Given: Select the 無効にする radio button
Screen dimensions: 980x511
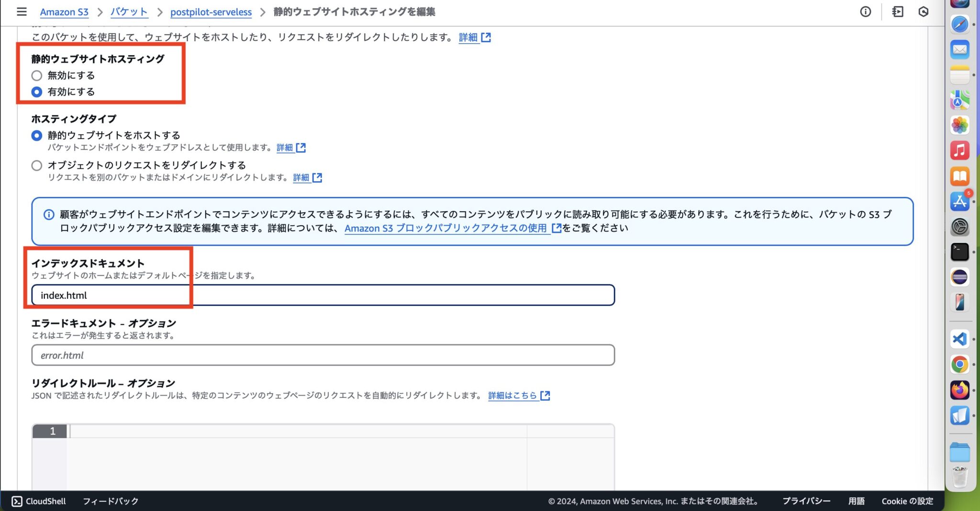Looking at the screenshot, I should 37,75.
